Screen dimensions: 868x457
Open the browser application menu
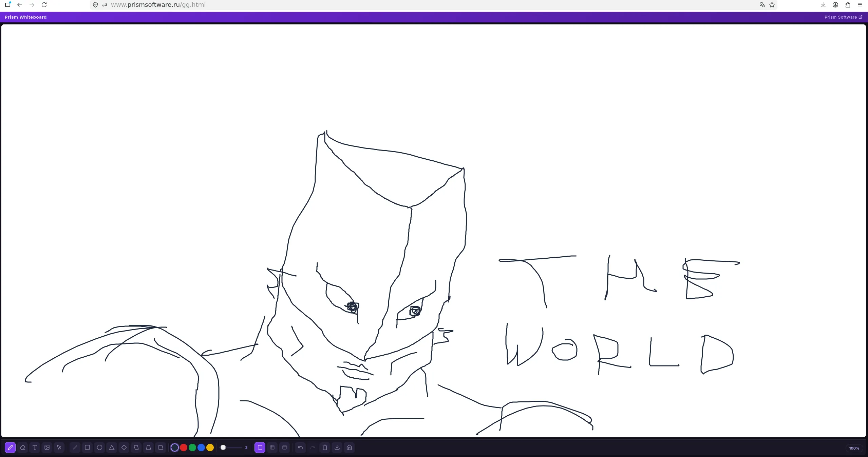pyautogui.click(x=860, y=5)
